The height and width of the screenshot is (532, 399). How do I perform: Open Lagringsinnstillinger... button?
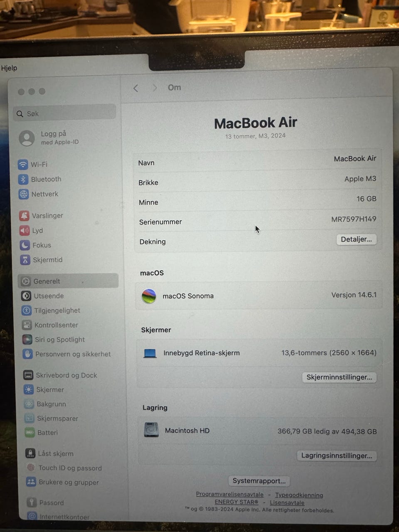pyautogui.click(x=337, y=456)
